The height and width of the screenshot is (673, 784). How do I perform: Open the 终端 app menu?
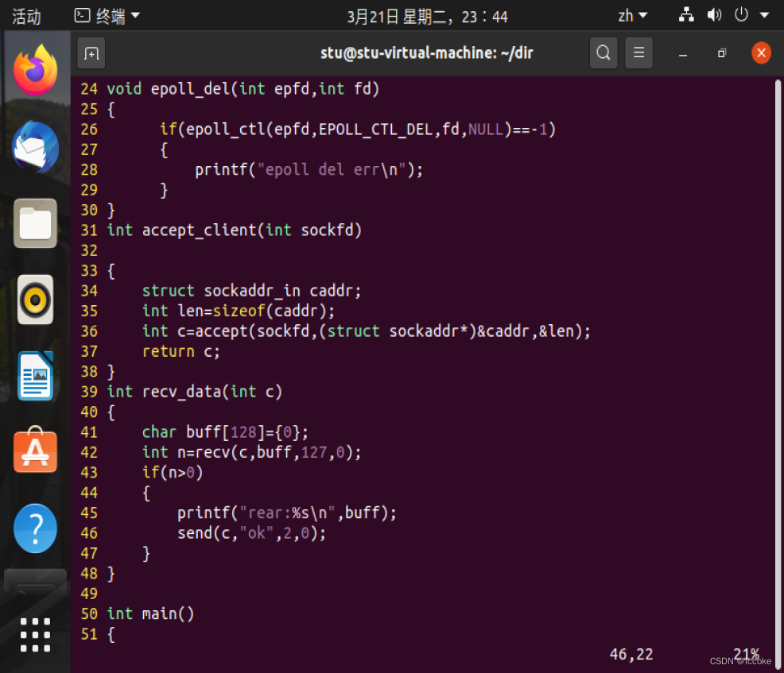tap(107, 16)
